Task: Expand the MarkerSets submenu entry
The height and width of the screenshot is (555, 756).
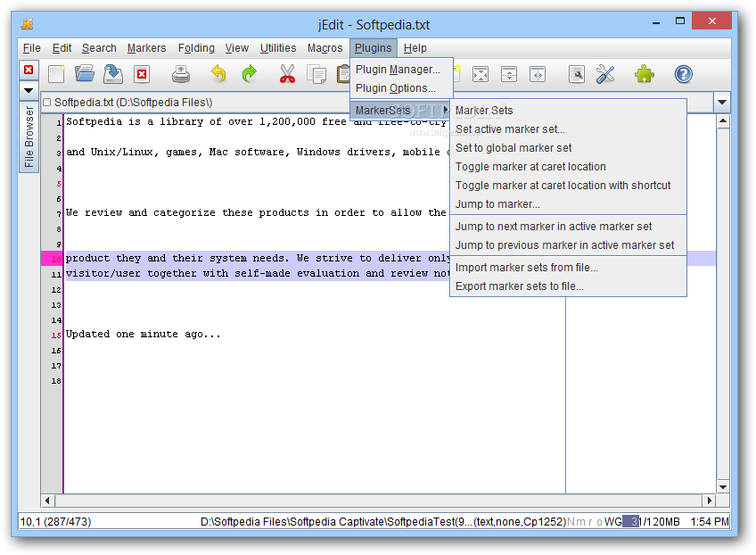Action: point(401,111)
